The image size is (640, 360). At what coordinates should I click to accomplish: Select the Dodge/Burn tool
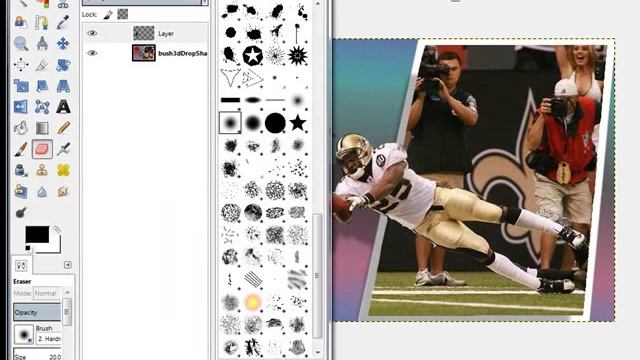(x=21, y=212)
